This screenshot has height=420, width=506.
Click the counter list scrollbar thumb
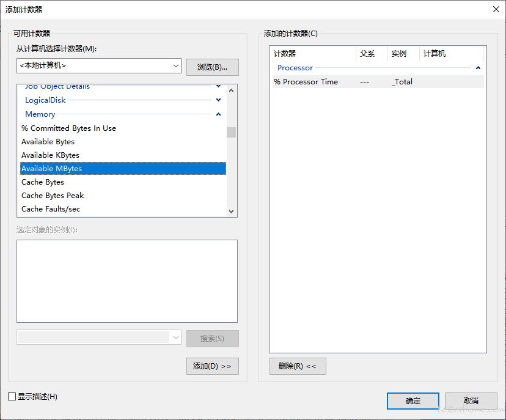point(231,133)
